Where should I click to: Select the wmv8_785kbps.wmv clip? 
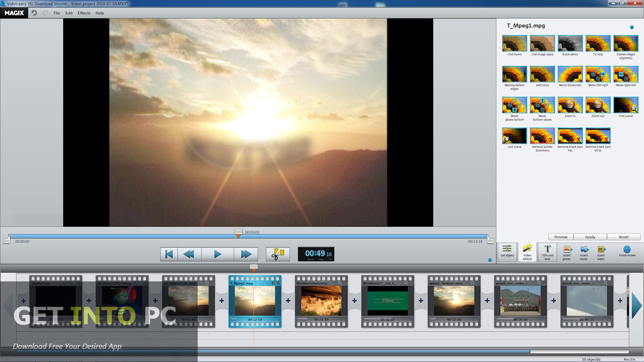[454, 300]
